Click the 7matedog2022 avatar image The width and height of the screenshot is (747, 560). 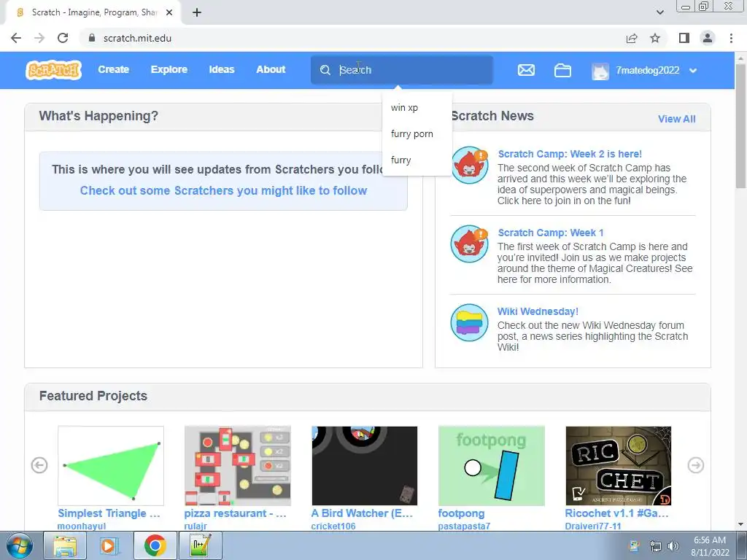(600, 71)
